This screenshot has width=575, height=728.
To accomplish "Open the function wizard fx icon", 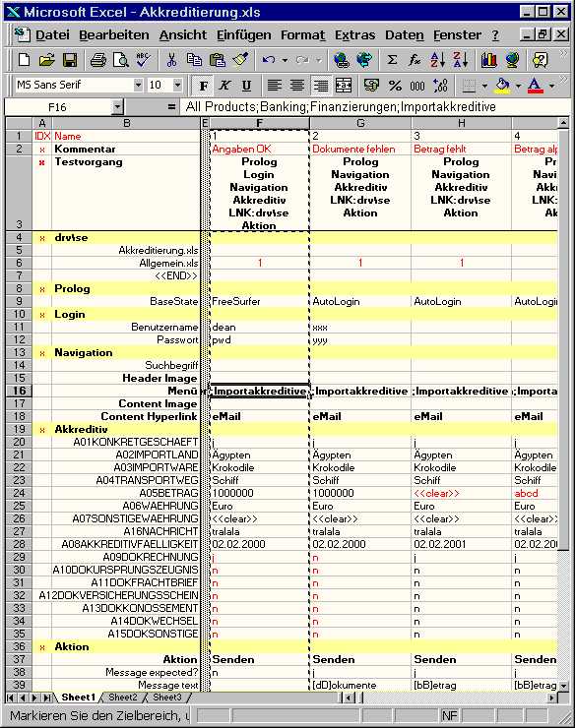I will coord(415,60).
